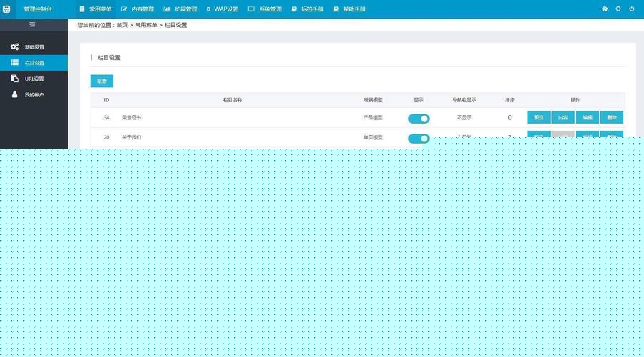Click 编辑 for the 荣誉证书 row
Viewport: 644px width, 357px height.
point(588,117)
